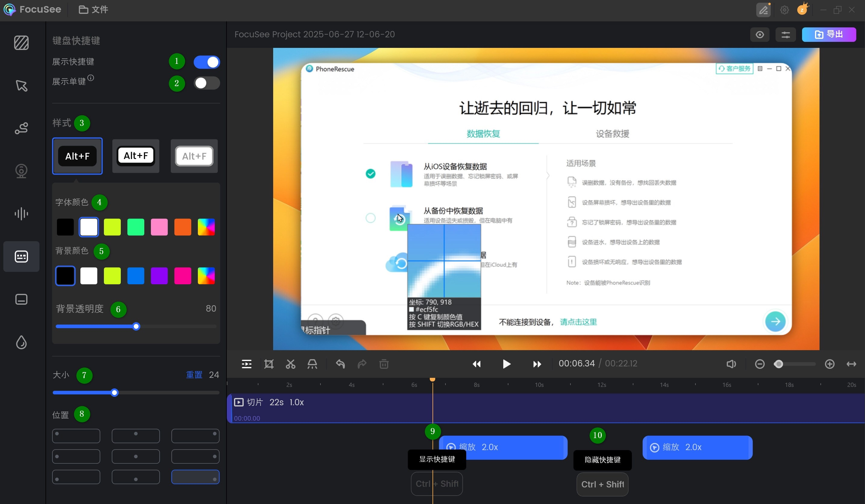This screenshot has width=865, height=504.
Task: Toggle the preview eye button
Action: point(760,34)
